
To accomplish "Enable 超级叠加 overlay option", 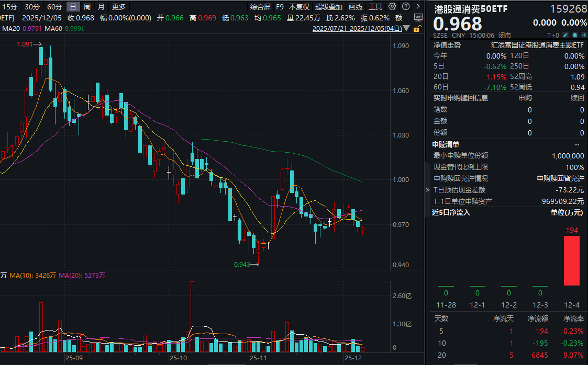I will [328, 7].
